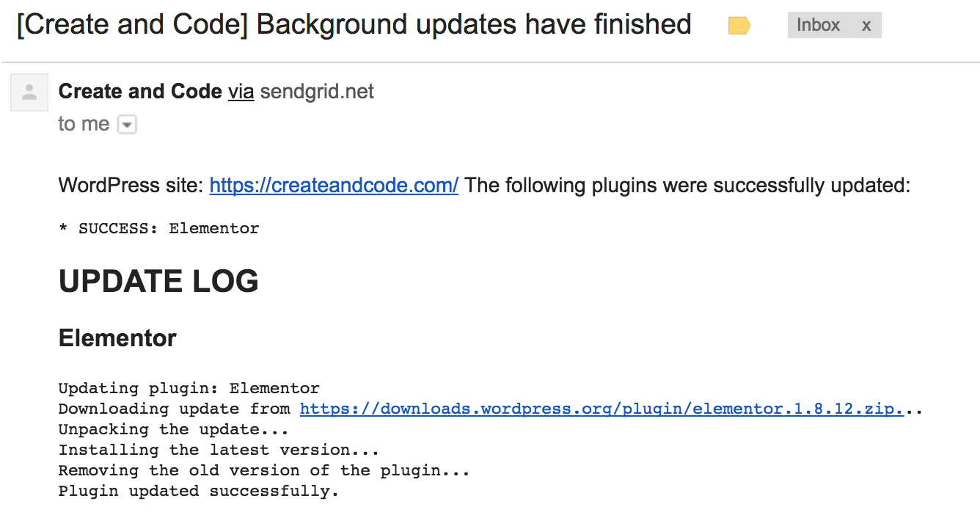The width and height of the screenshot is (980, 515).
Task: Click the sender's gray avatar icon
Action: click(29, 92)
